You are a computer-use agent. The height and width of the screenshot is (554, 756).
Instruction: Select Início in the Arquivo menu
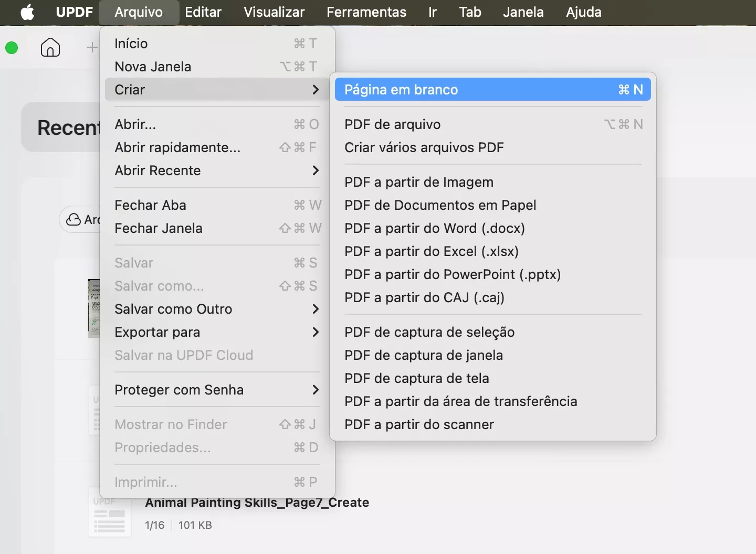tap(217, 44)
